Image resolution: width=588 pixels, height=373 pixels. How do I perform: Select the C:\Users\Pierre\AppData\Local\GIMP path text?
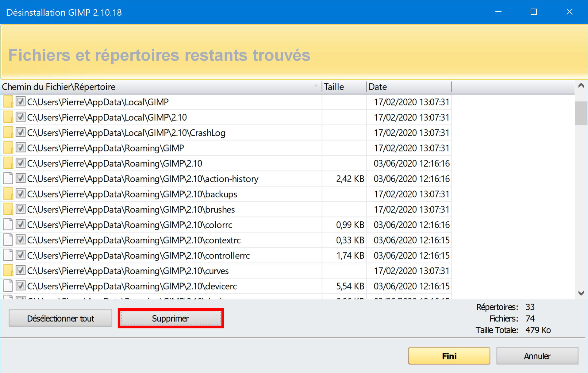(x=98, y=102)
